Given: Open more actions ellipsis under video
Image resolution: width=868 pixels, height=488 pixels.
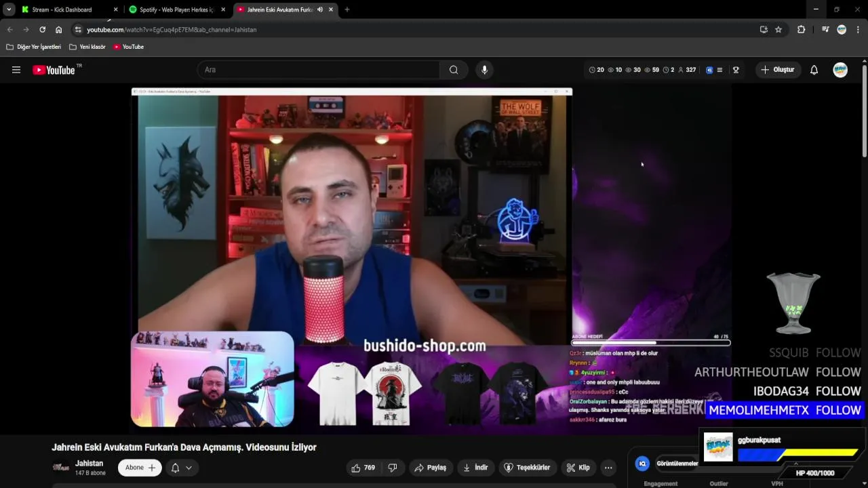Looking at the screenshot, I should click(608, 468).
